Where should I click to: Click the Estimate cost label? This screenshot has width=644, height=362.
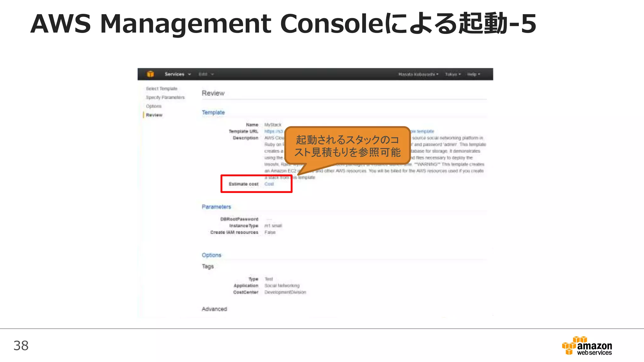[x=243, y=184]
